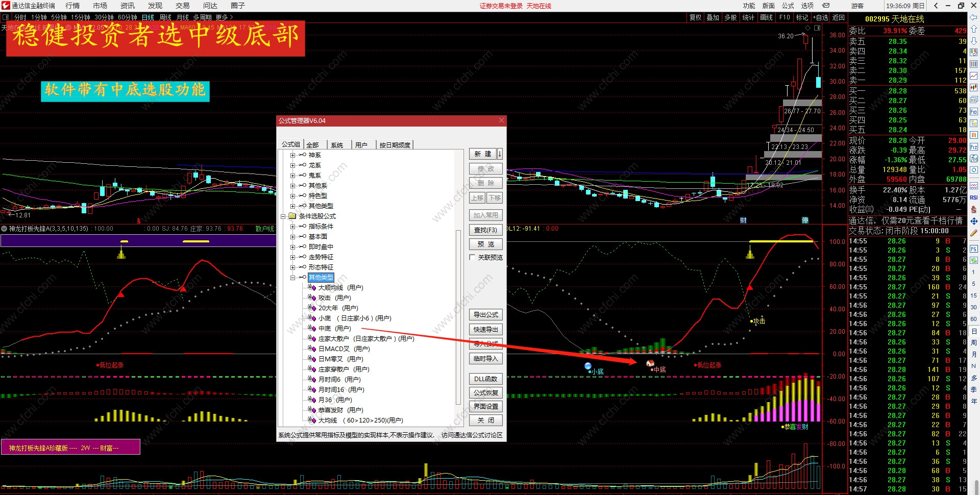Open the candlestick chart sidebar icon
Image resolution: width=980 pixels, height=495 pixels.
tap(974, 88)
